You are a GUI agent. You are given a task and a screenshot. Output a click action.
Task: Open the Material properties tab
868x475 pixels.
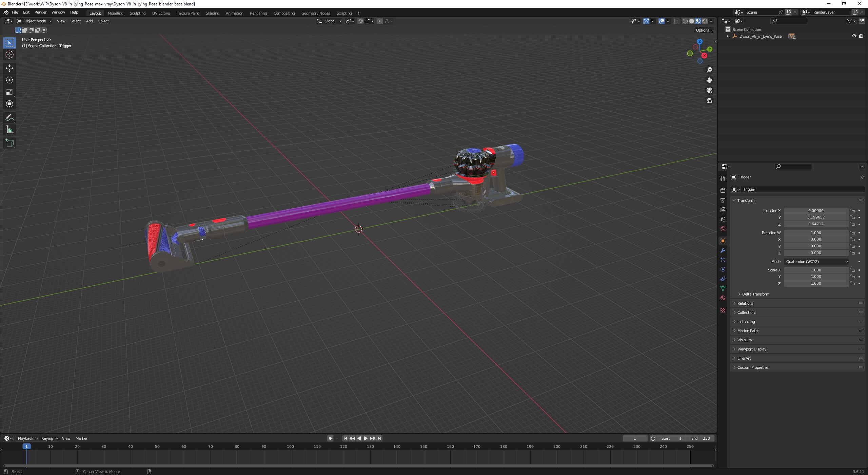723,298
